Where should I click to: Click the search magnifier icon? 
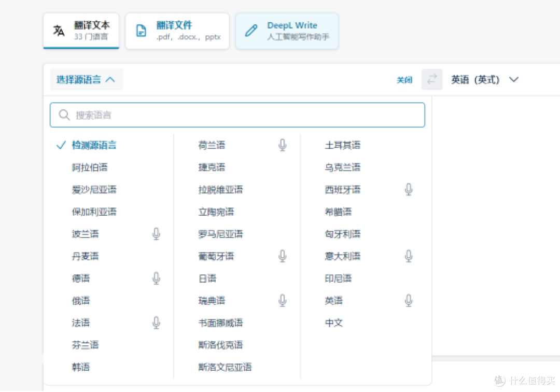(64, 115)
